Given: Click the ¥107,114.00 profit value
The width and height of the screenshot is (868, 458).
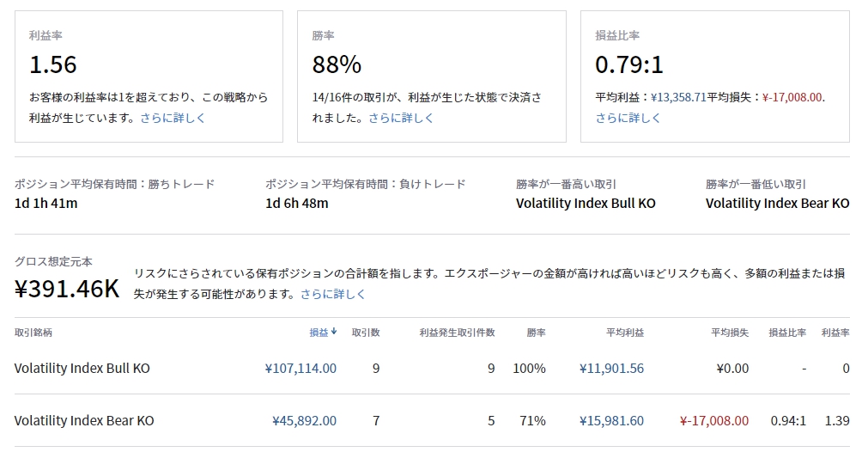Looking at the screenshot, I should pyautogui.click(x=300, y=368).
